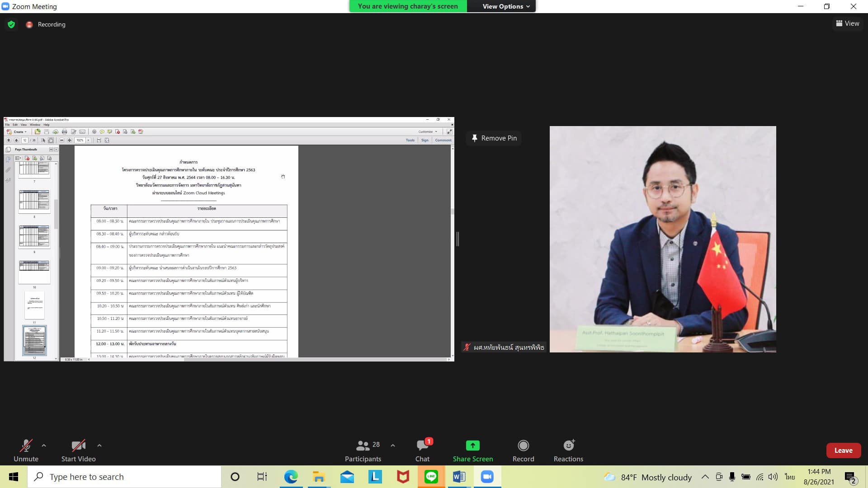Open the LINE app in taskbar
The image size is (868, 488).
coord(431,477)
